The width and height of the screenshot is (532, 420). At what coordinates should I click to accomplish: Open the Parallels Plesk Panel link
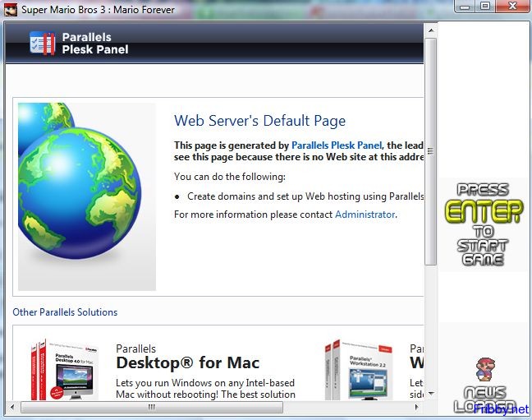337,145
